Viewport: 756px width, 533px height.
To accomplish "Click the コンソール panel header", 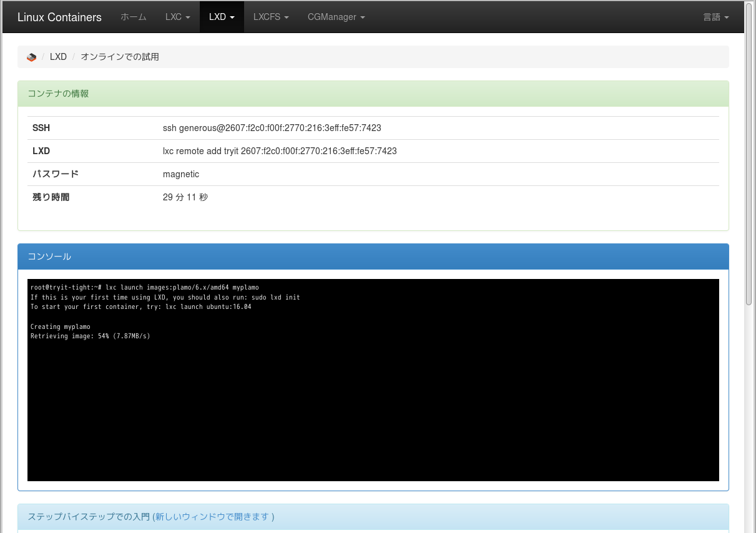I will (48, 256).
